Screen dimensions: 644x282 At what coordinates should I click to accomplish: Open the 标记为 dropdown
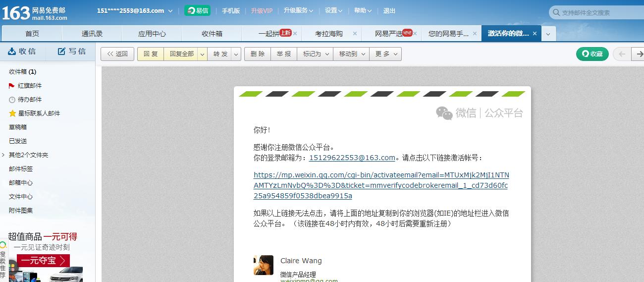click(315, 54)
